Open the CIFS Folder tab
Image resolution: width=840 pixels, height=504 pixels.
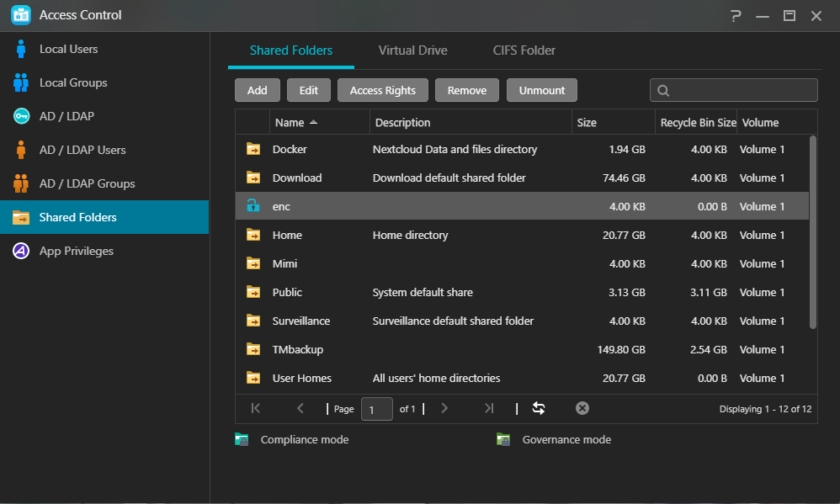point(524,50)
